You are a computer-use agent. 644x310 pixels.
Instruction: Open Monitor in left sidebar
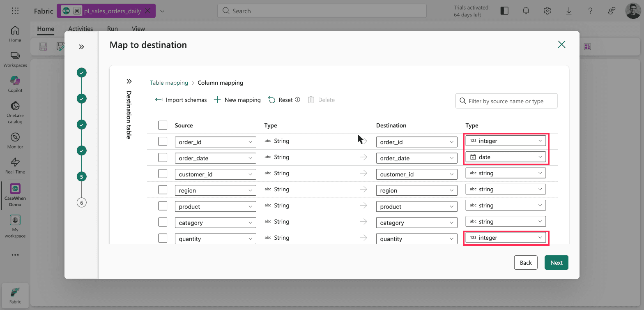(x=15, y=141)
